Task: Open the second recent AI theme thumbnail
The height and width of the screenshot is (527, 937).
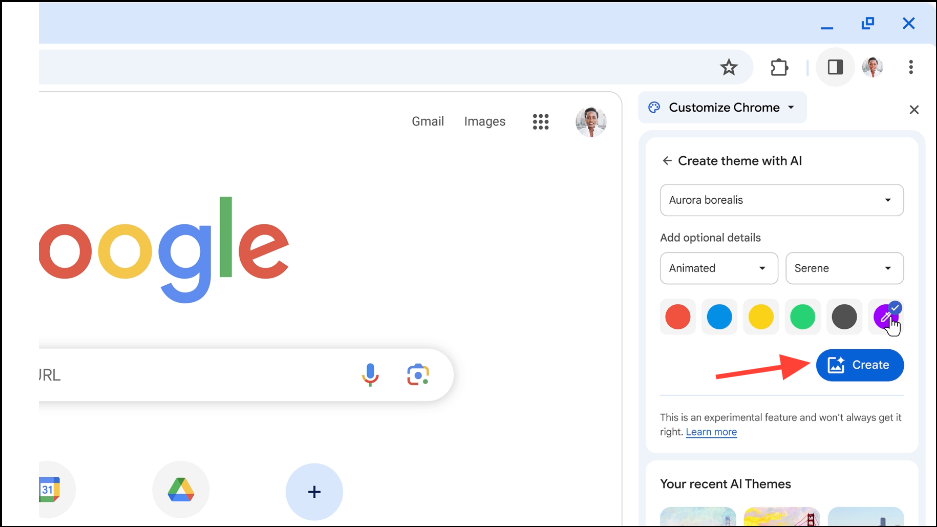Action: (782, 517)
